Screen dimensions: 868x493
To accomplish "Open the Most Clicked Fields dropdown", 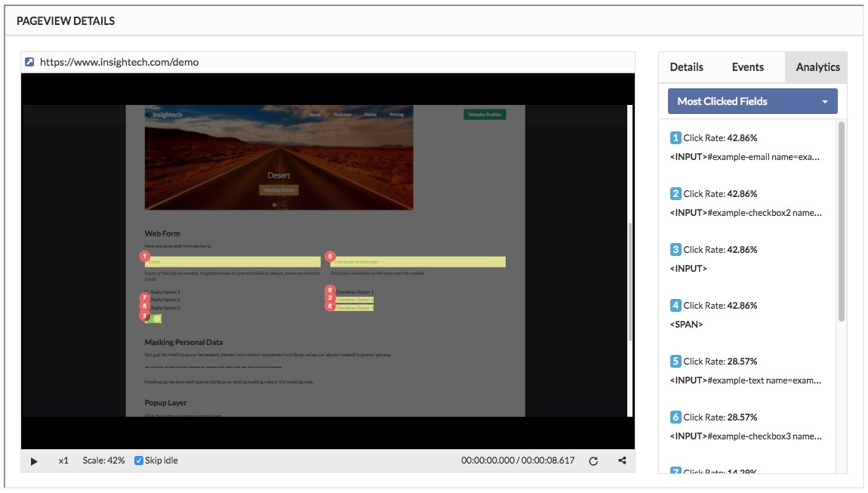I will [753, 101].
